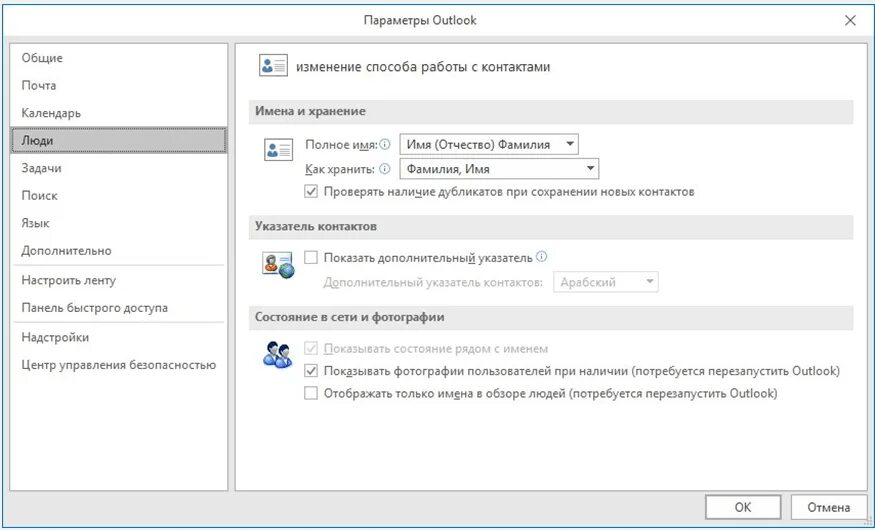
Task: Enable Показать дополнительный указатель checkbox
Action: point(311,258)
